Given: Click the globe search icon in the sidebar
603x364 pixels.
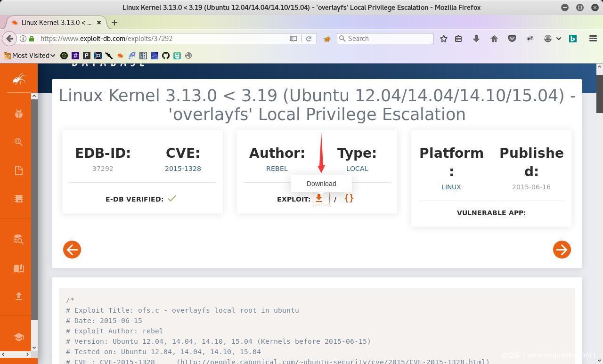Looking at the screenshot, I should point(19,142).
